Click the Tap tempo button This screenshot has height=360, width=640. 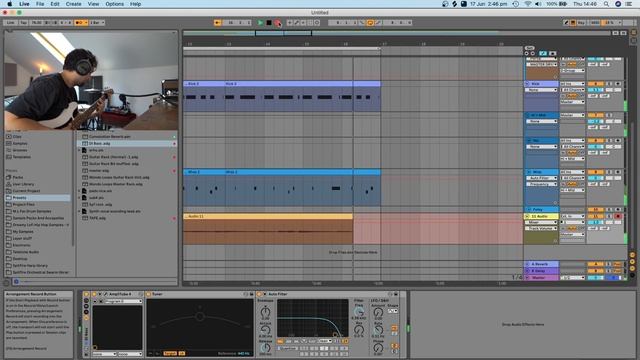point(24,23)
